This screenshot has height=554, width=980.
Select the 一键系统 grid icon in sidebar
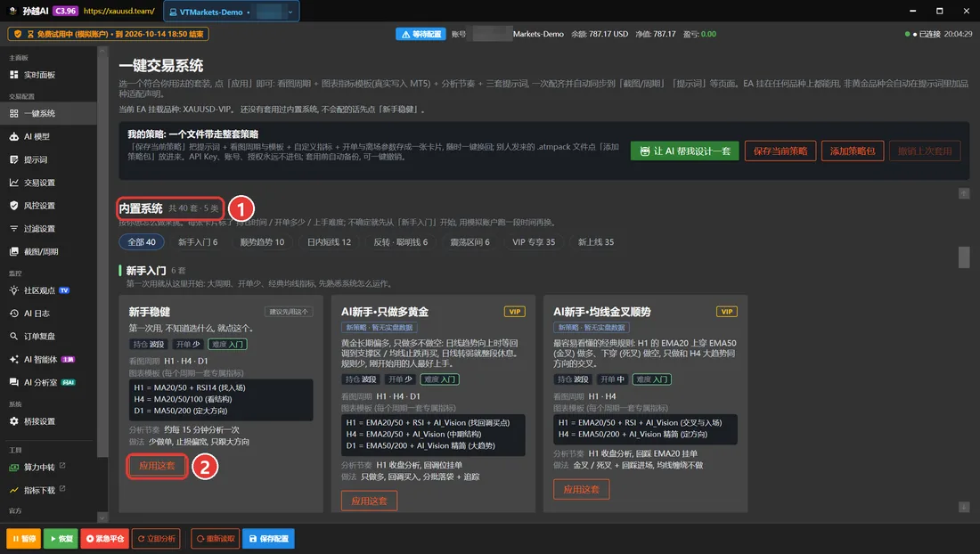pos(13,113)
